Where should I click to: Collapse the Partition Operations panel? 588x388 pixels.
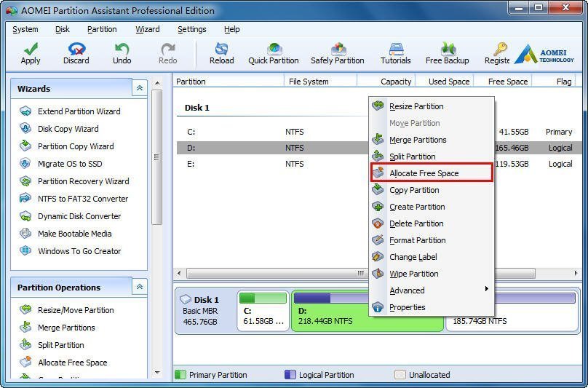point(140,287)
